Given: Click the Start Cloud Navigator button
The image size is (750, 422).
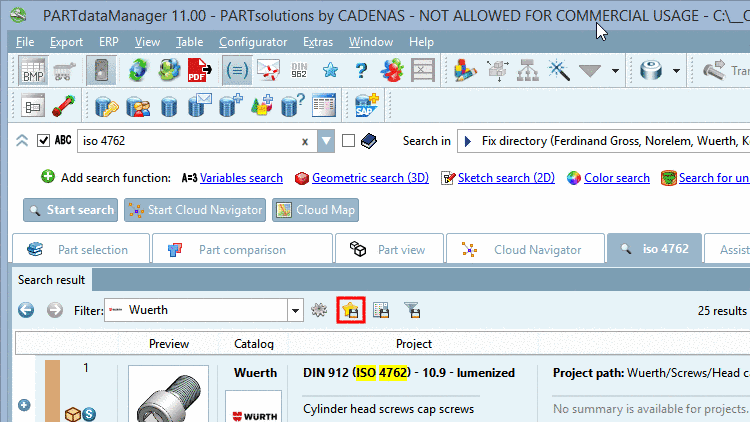Looking at the screenshot, I should tap(195, 210).
